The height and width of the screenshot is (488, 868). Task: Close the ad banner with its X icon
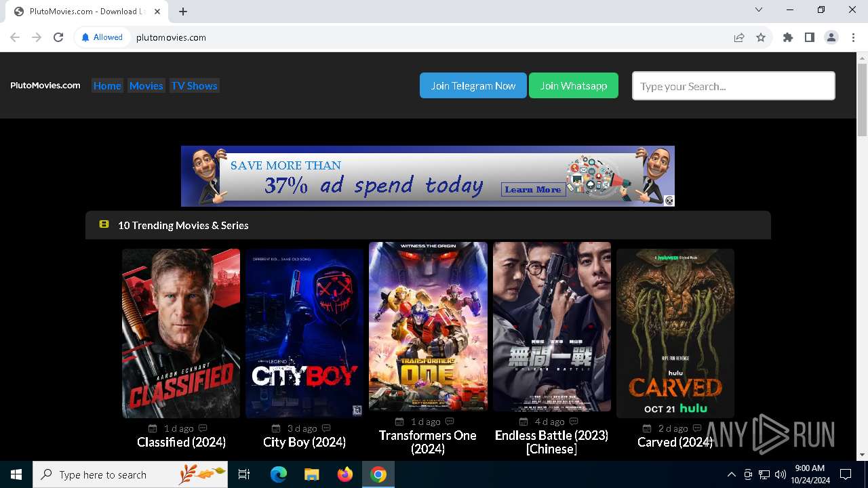coord(669,201)
